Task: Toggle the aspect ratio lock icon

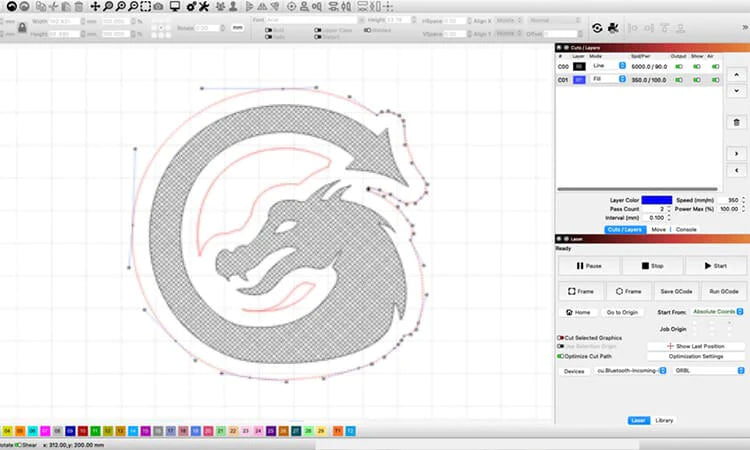Action: 22,28
